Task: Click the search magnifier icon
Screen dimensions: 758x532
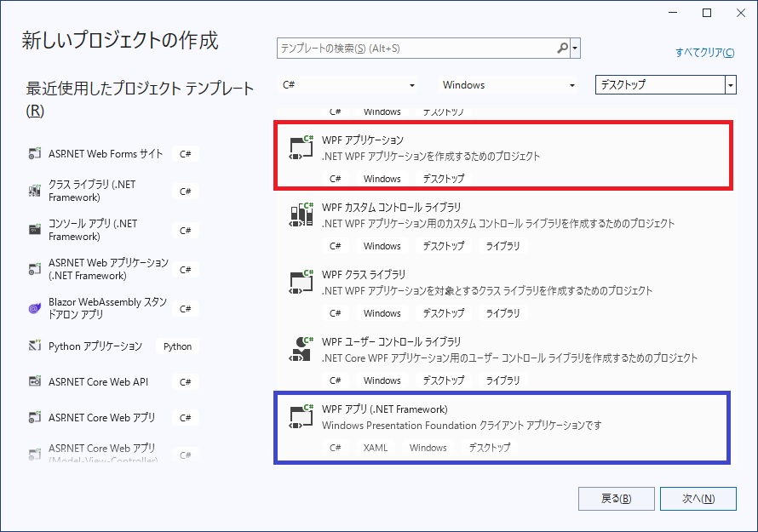Action: click(x=562, y=49)
